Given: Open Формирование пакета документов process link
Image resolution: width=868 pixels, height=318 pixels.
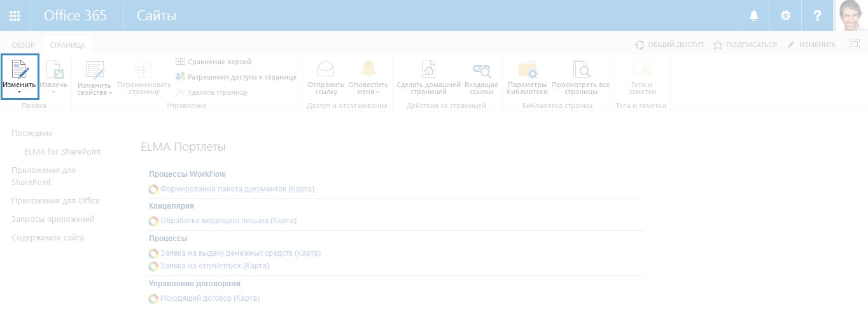Looking at the screenshot, I should coord(223,189).
